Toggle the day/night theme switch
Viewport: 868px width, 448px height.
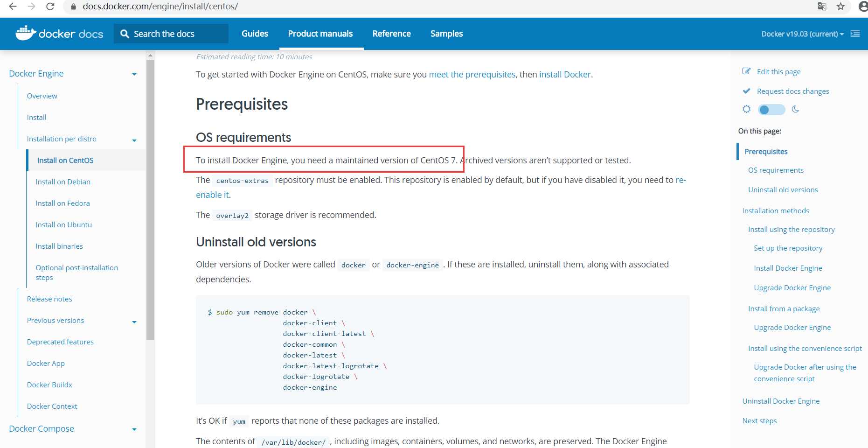[x=771, y=110]
